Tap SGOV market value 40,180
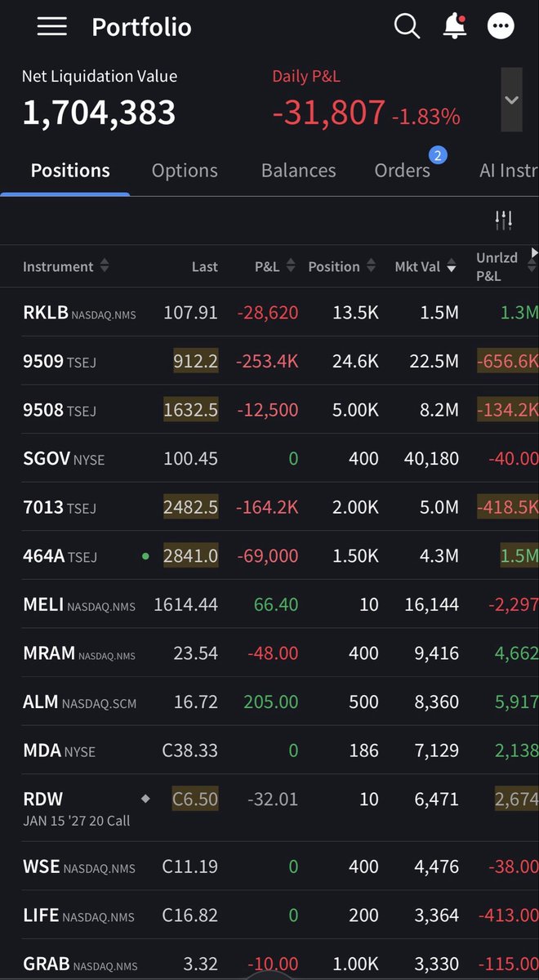This screenshot has height=980, width=539. [431, 458]
